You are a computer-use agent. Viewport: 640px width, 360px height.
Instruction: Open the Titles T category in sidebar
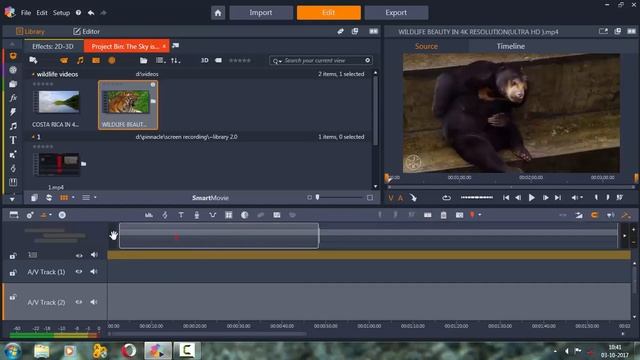point(13,140)
